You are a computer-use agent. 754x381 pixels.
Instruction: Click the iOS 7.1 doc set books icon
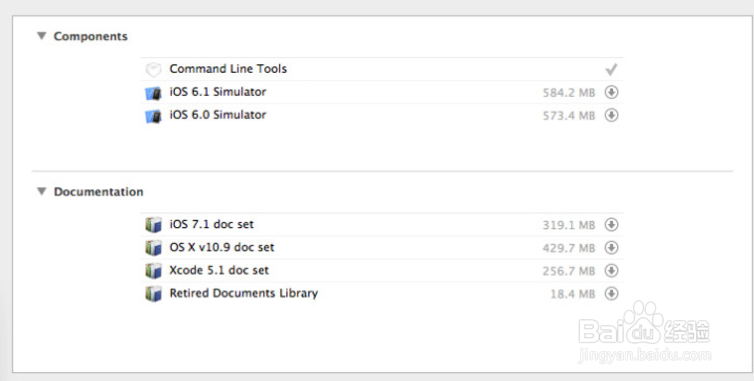[x=153, y=225]
